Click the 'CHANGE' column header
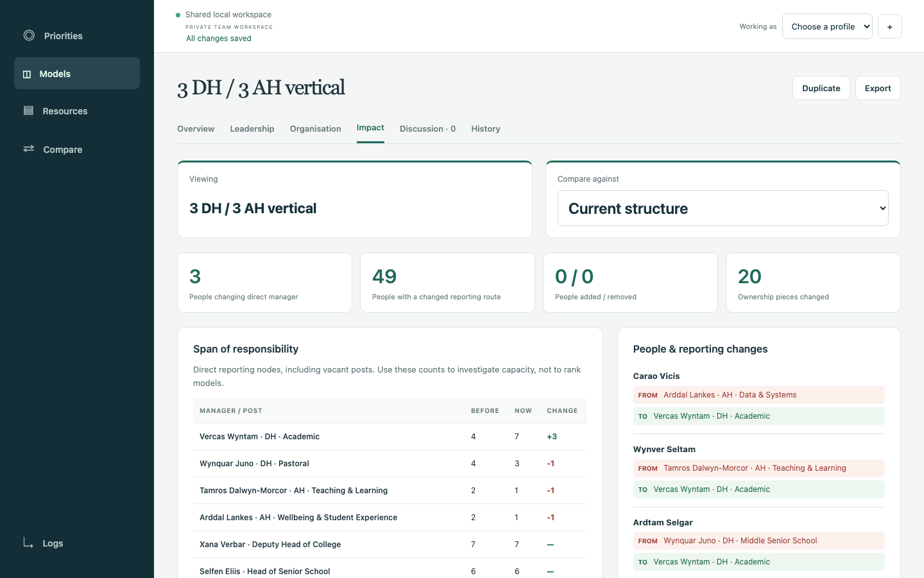 [x=562, y=411]
